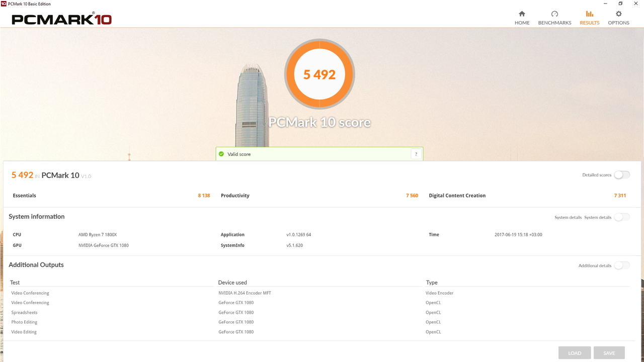
Task: Open the Home icon in navigation
Action: [522, 14]
